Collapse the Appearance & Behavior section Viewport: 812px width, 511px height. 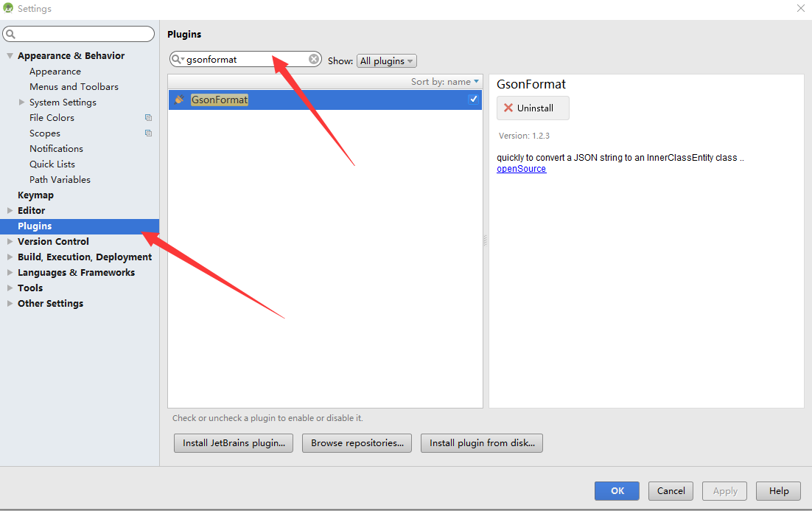pyautogui.click(x=10, y=55)
